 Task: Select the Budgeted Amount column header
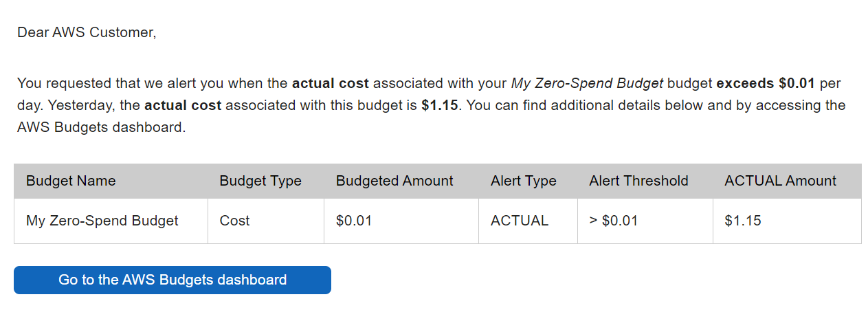[x=394, y=181]
